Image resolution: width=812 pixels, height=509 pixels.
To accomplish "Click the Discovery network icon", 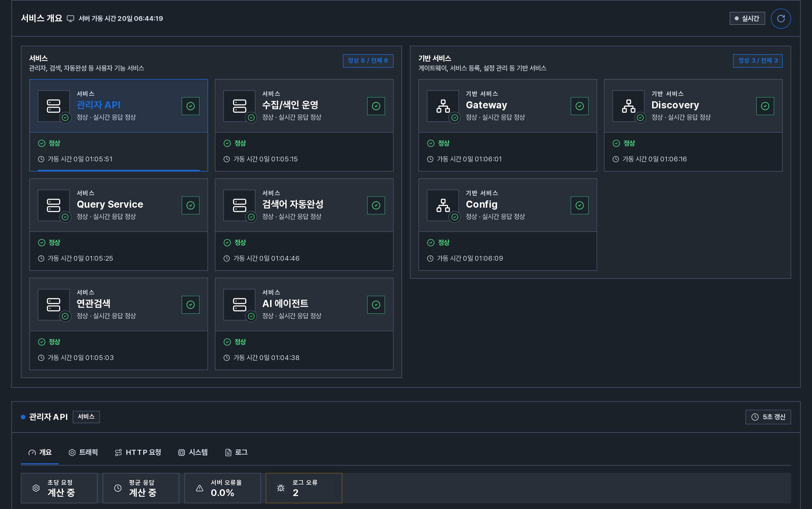I will pos(628,106).
